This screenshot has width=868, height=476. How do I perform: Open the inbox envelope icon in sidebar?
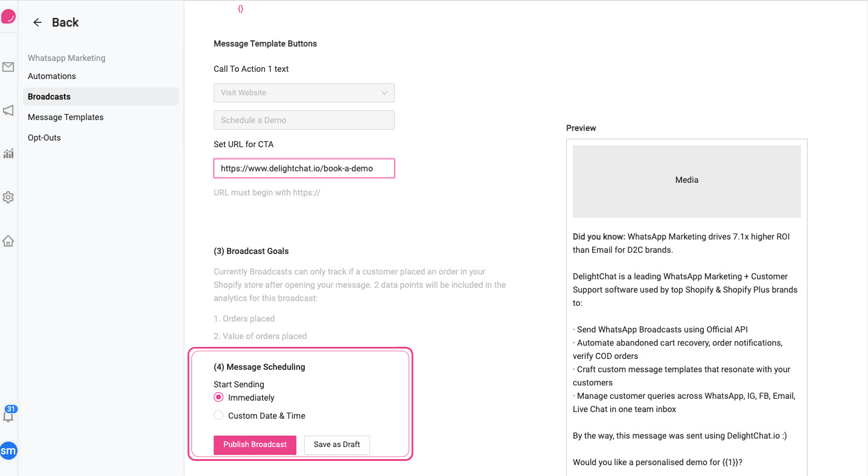pyautogui.click(x=8, y=66)
